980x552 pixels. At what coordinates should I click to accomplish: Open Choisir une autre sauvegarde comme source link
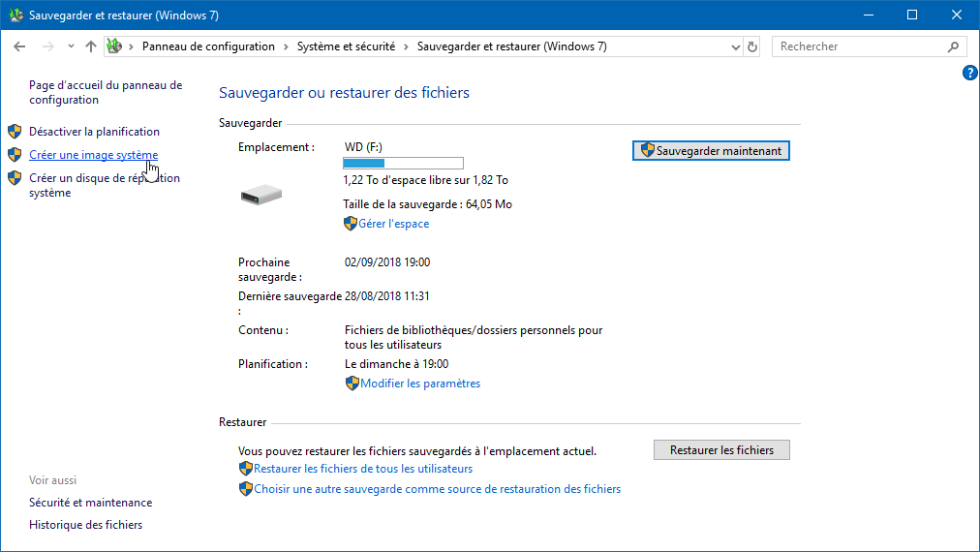click(x=438, y=489)
